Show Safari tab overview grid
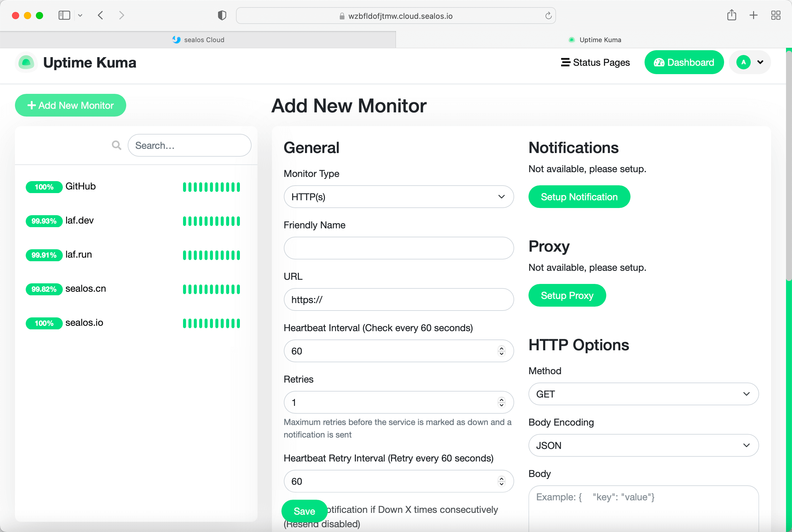Image resolution: width=792 pixels, height=532 pixels. tap(776, 15)
